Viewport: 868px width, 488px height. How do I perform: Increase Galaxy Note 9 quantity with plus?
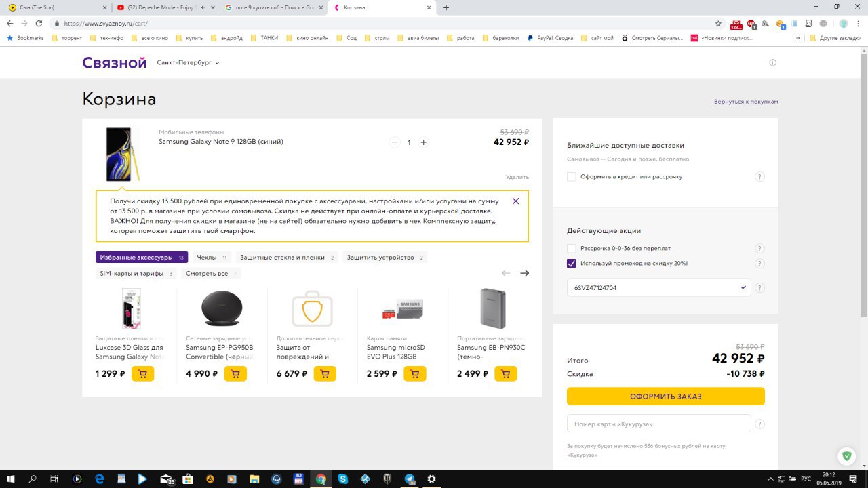point(424,142)
